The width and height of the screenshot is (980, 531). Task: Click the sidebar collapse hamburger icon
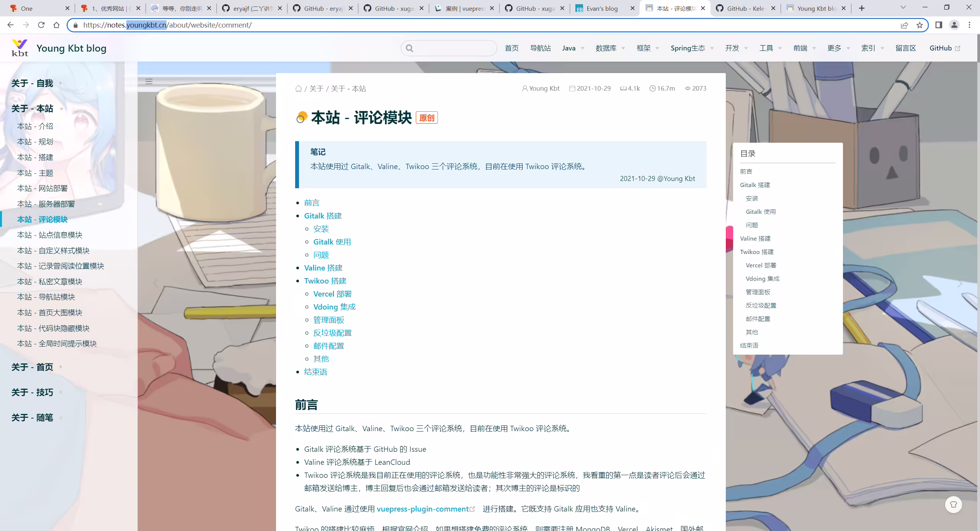point(149,81)
